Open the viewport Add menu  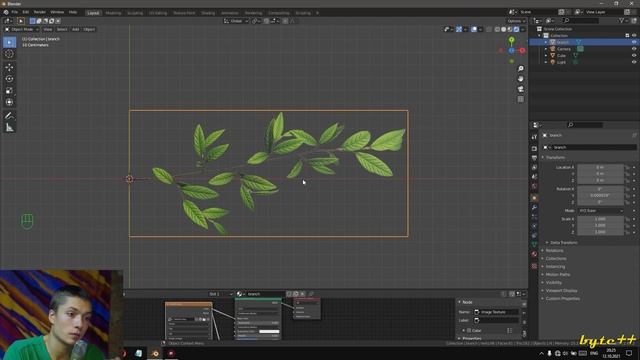click(76, 29)
